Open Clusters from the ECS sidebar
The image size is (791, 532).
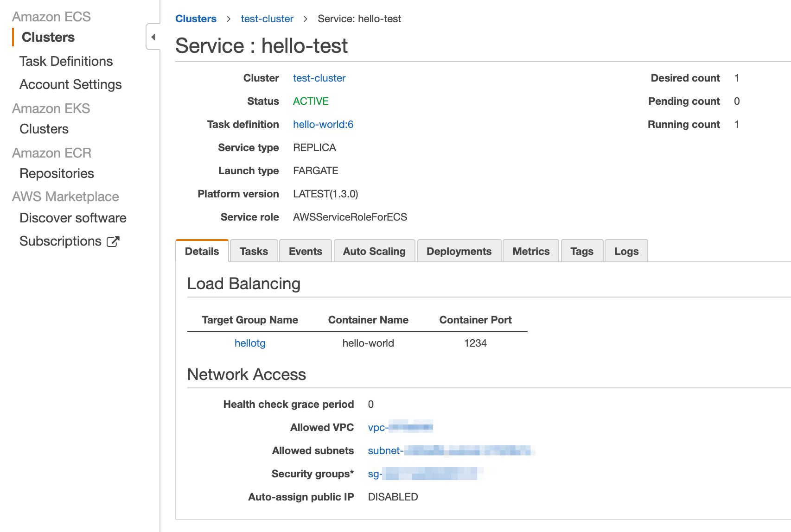(x=48, y=37)
